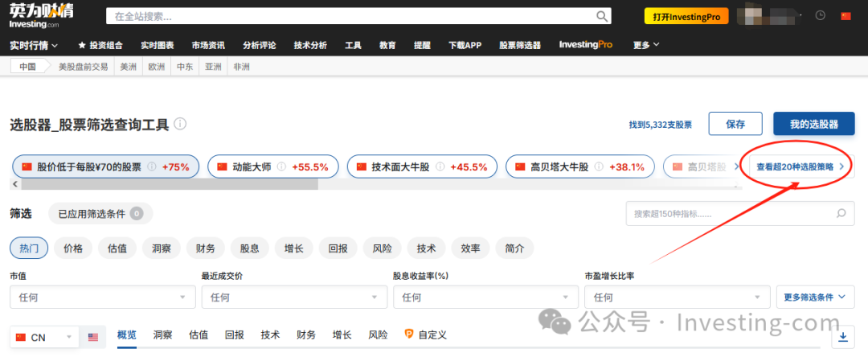Open the 市值 dropdown
Screen dimensions: 868x357
pos(102,297)
